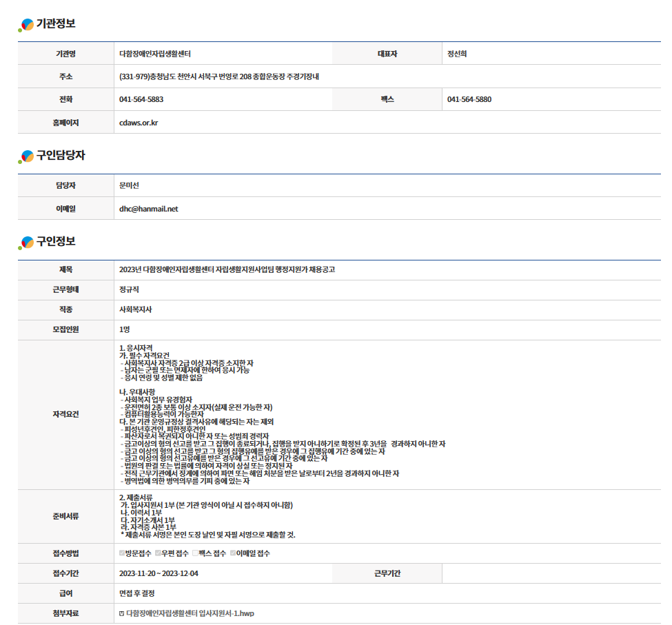This screenshot has width=672, height=625.
Task: Click the application period 2023-11-20 ~ 2023-12-04
Action: pos(159,573)
